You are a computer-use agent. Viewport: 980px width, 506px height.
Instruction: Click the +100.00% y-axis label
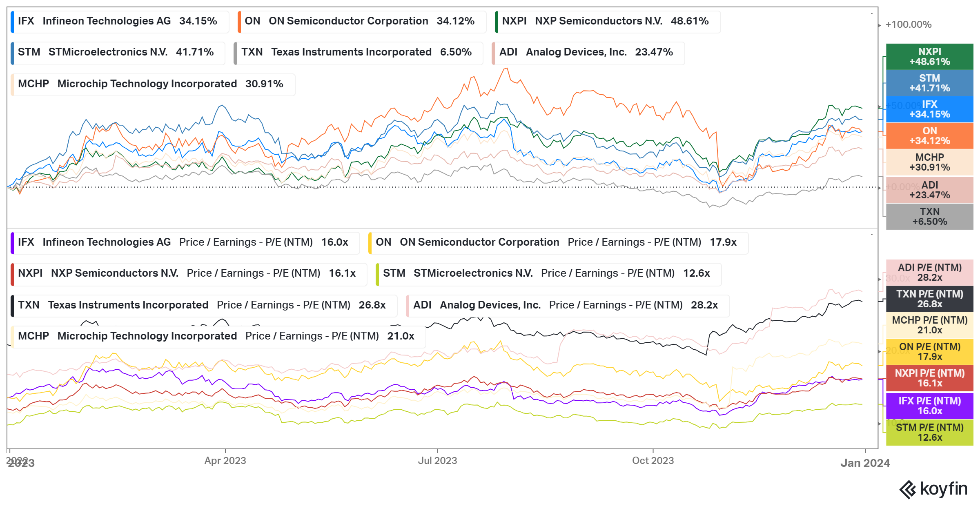pos(908,24)
